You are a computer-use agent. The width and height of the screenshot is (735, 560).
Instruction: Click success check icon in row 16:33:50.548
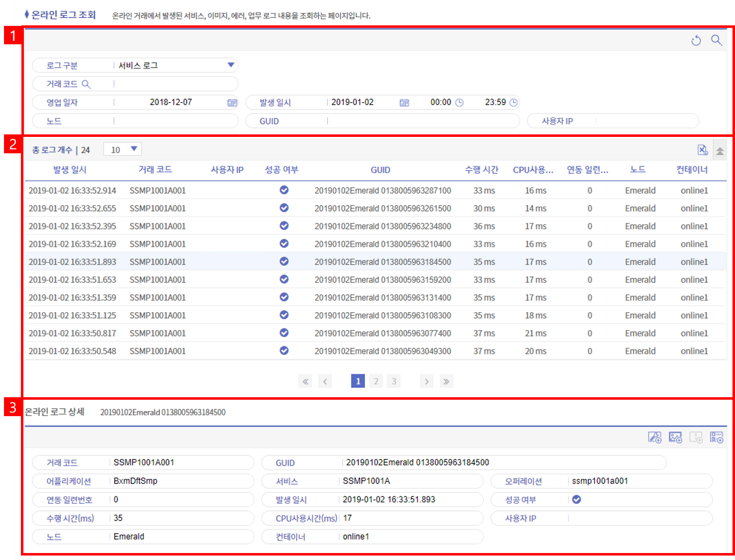284,350
